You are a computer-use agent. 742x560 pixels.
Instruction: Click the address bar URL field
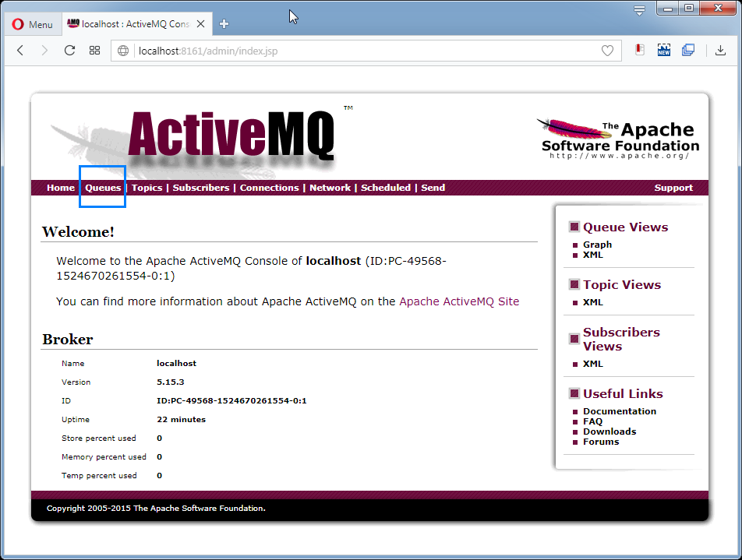(365, 51)
